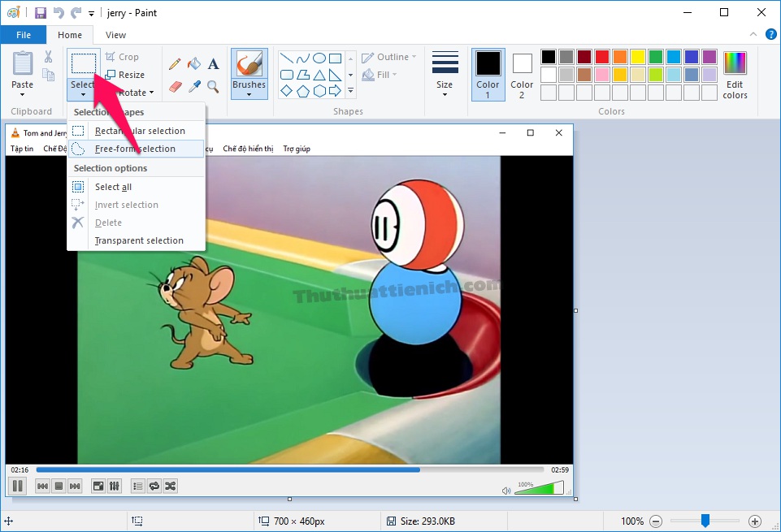Pick the red color swatch
This screenshot has height=532, width=781.
pyautogui.click(x=602, y=57)
